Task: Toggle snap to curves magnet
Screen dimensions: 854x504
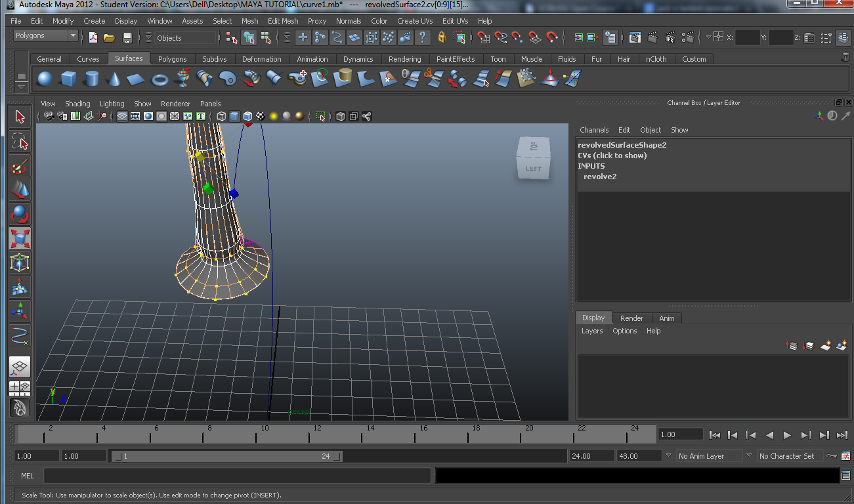Action: pos(501,37)
